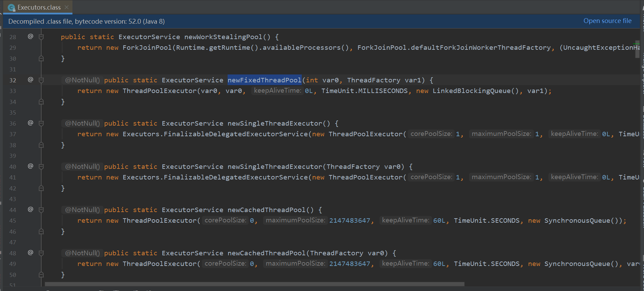Click the 2147483647 value on line 49
This screenshot has width=644, height=291.
click(350, 264)
